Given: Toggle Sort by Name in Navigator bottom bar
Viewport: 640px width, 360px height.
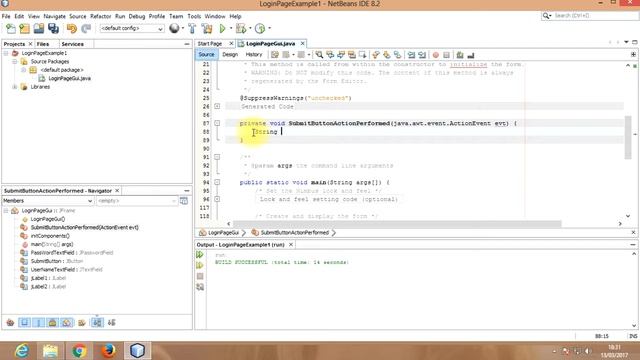Looking at the screenshot, I should 97,323.
